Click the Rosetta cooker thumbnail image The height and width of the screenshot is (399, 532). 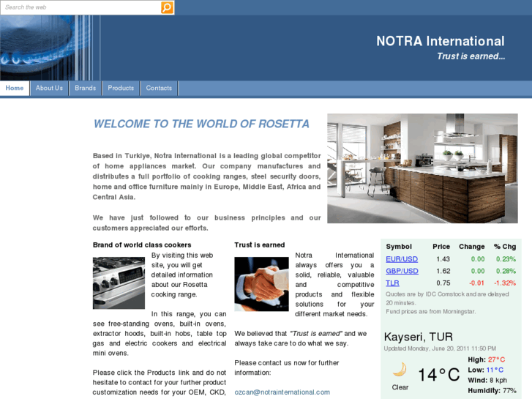click(x=119, y=283)
